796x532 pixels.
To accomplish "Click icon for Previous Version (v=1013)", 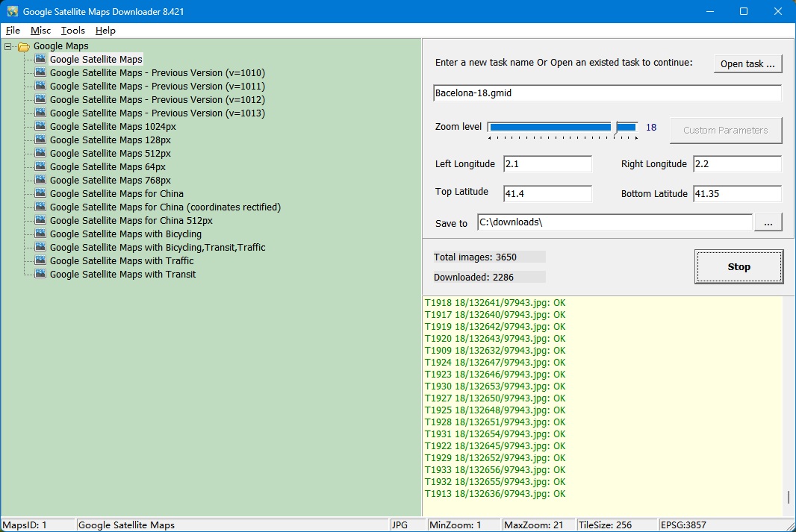I will (40, 113).
